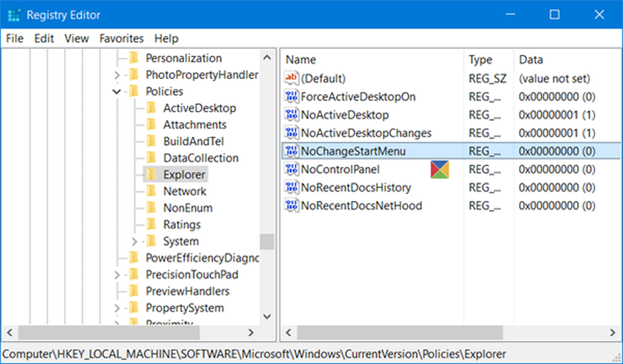Click the Ratings folder icon
623x364 pixels.
[151, 225]
